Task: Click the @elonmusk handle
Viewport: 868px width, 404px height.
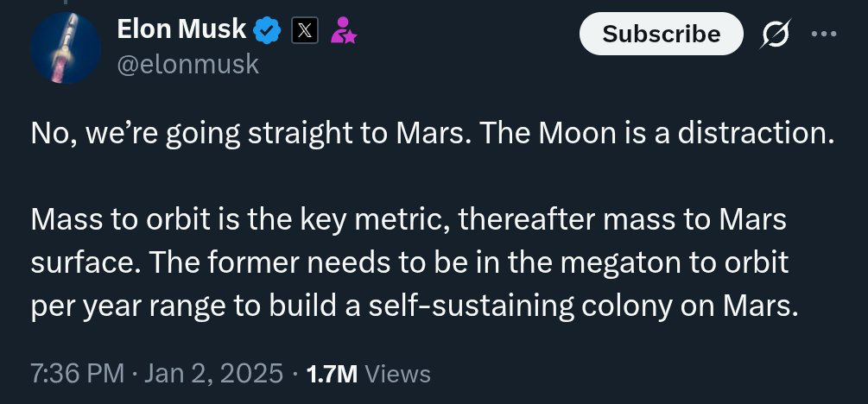Action: [x=187, y=65]
